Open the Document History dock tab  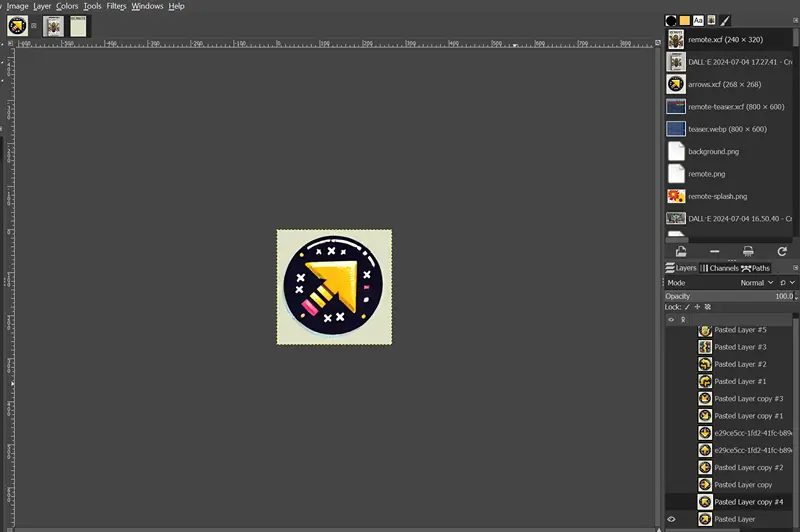[711, 20]
